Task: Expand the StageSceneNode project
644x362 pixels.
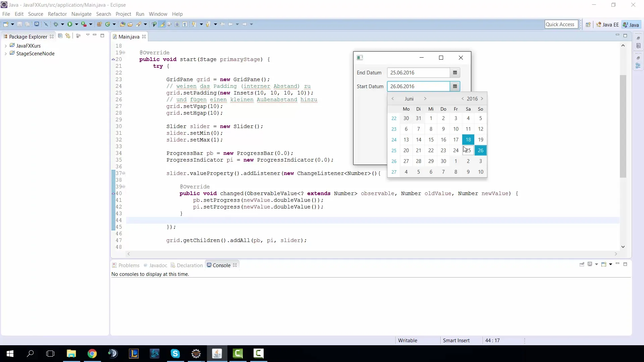Action: (x=6, y=54)
